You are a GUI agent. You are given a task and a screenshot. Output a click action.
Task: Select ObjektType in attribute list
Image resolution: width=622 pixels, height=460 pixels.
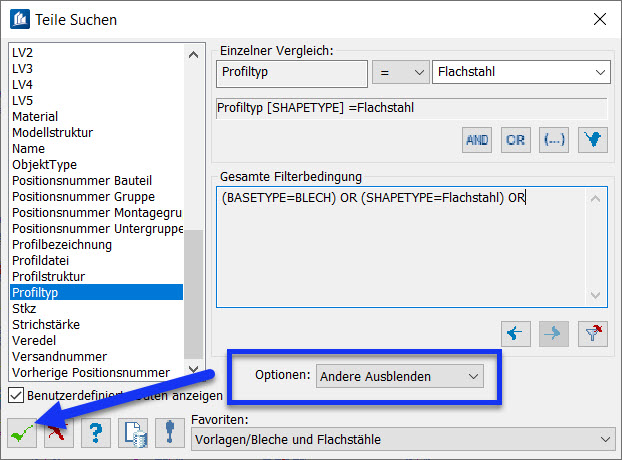[x=96, y=165]
